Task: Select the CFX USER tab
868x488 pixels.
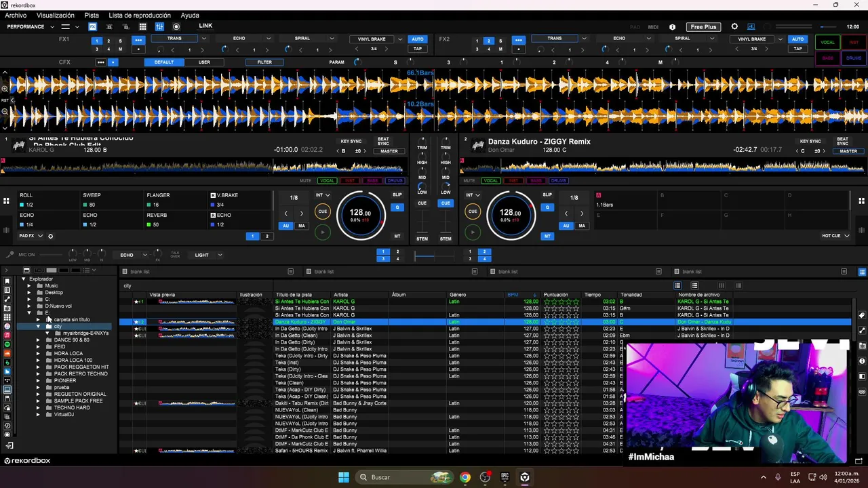Action: tap(204, 62)
